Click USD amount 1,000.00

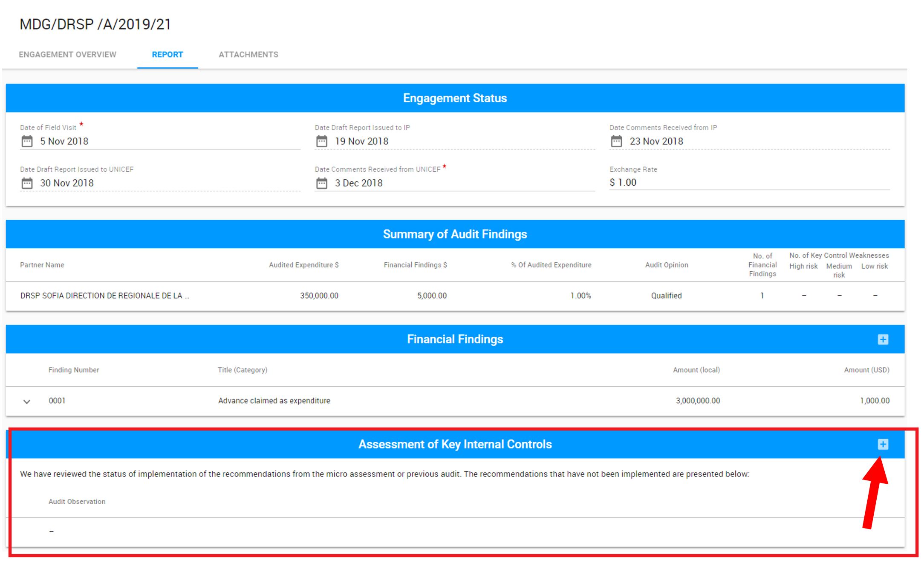pyautogui.click(x=875, y=401)
